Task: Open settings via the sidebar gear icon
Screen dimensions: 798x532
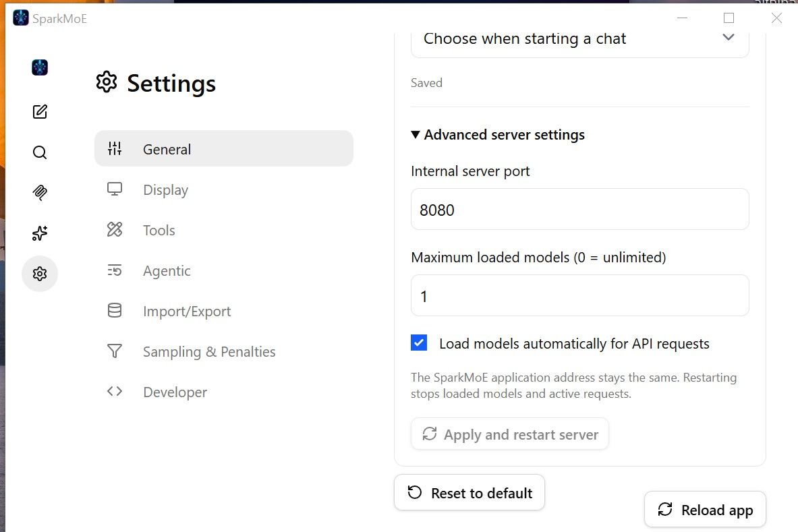Action: click(x=40, y=274)
